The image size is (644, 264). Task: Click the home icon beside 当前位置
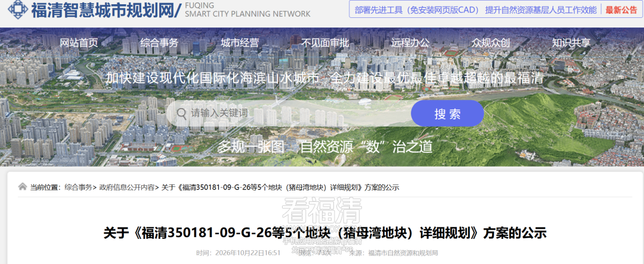tap(23, 187)
